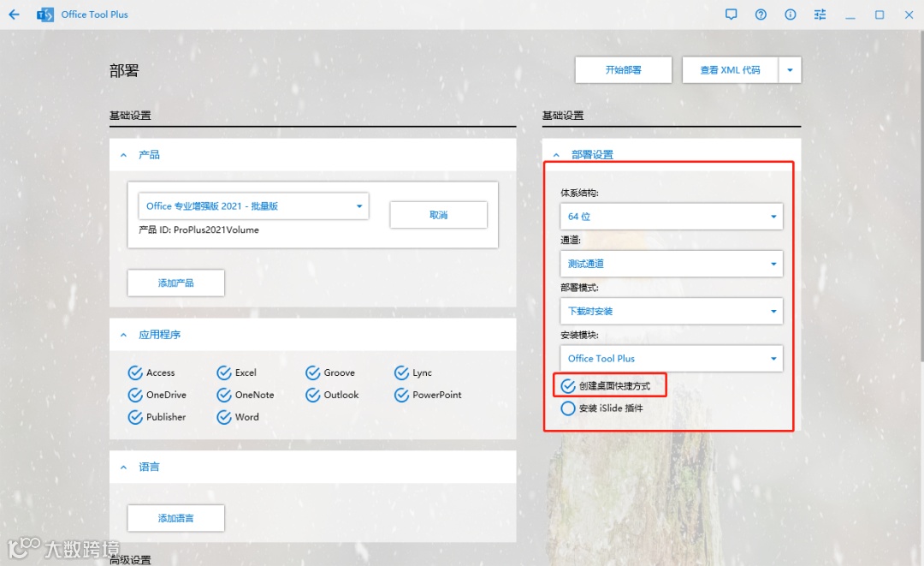The width and height of the screenshot is (924, 566).
Task: Open the 通道 测试通道 dropdown
Action: pos(672,264)
